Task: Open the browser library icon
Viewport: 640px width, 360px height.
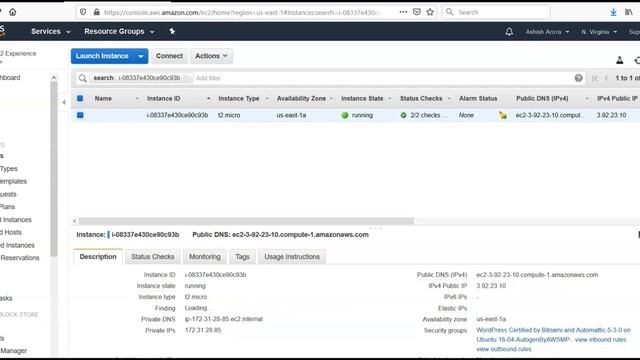Action: 629,12
